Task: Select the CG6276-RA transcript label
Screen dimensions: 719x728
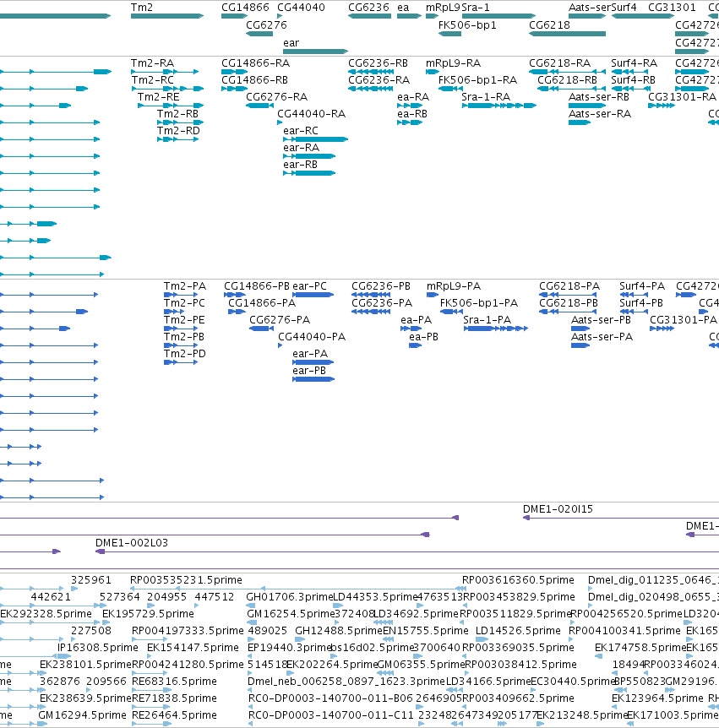Action: [277, 97]
